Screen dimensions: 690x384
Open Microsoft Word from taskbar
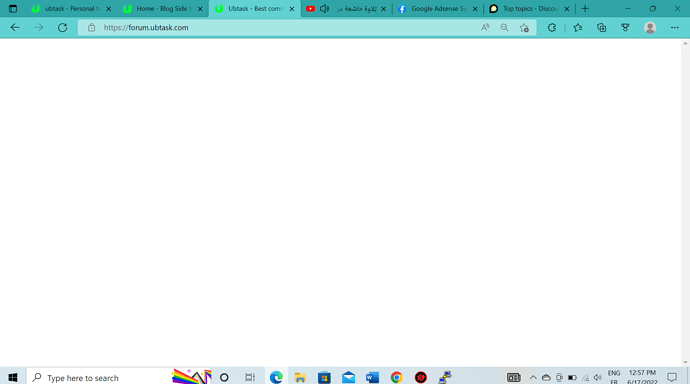(372, 377)
